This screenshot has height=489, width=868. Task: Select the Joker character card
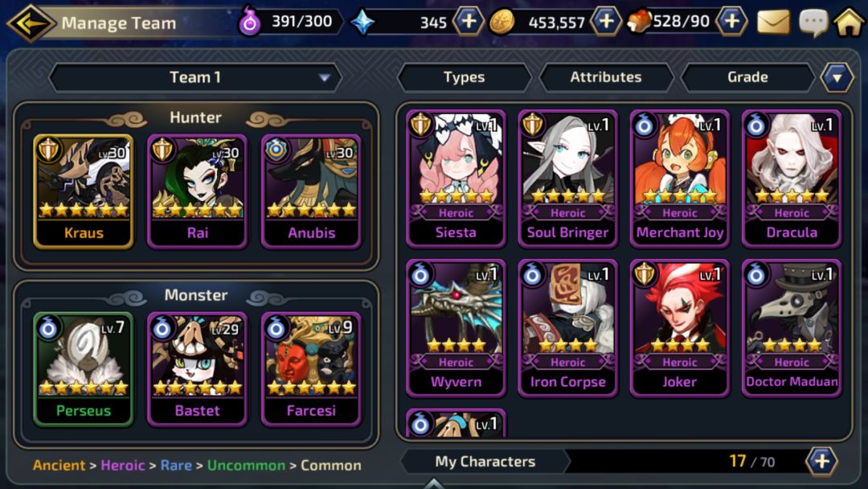point(680,328)
